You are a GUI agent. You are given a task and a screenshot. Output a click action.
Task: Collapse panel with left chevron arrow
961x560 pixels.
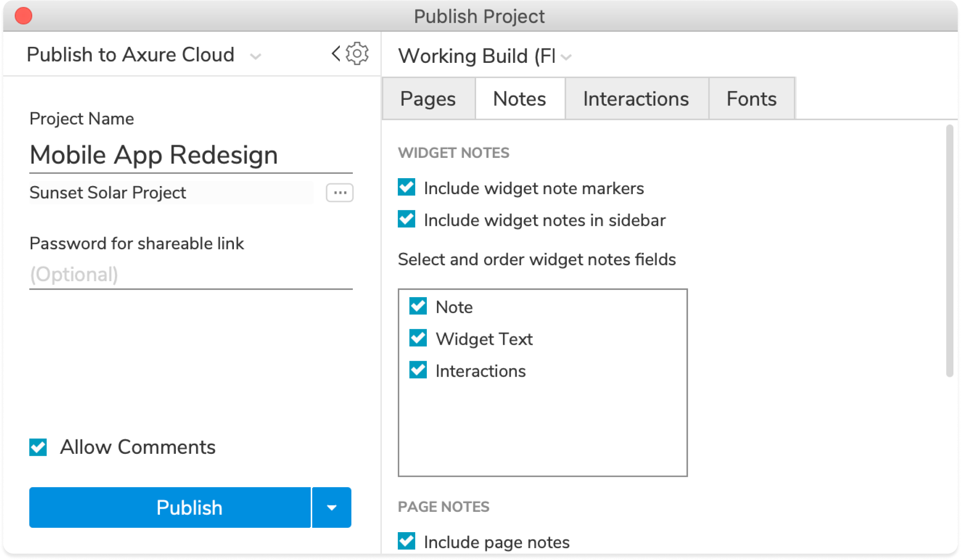point(336,54)
